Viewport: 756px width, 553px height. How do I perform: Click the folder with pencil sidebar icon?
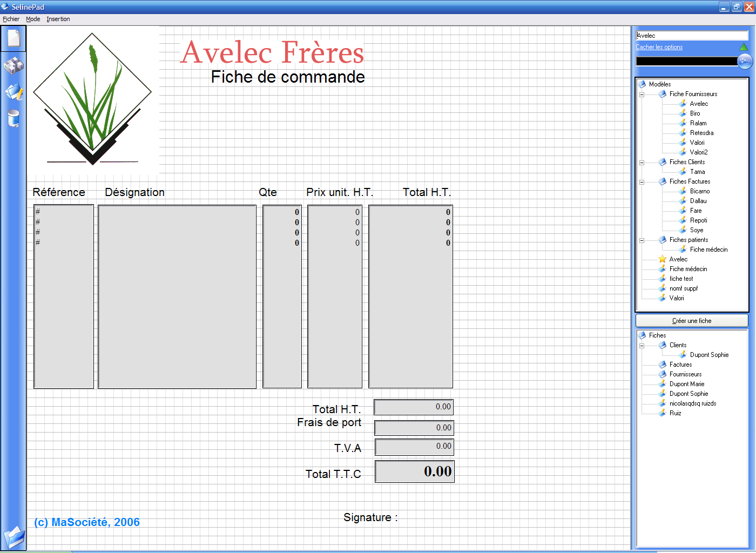click(13, 92)
